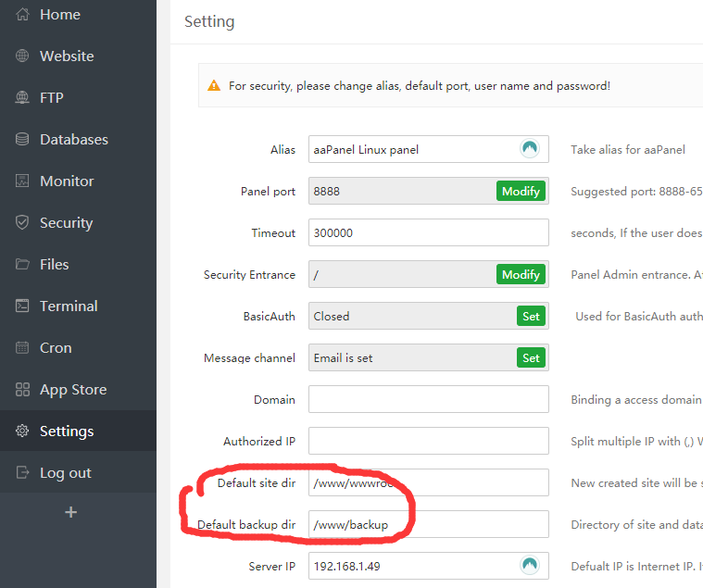Select Settings in the sidebar
Image resolution: width=703 pixels, height=588 pixels.
point(66,432)
